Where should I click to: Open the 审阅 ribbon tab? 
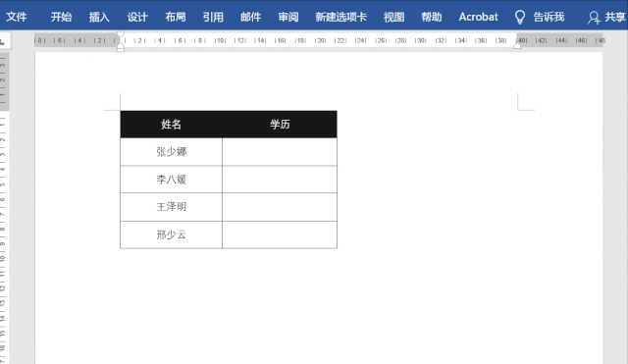pyautogui.click(x=288, y=17)
